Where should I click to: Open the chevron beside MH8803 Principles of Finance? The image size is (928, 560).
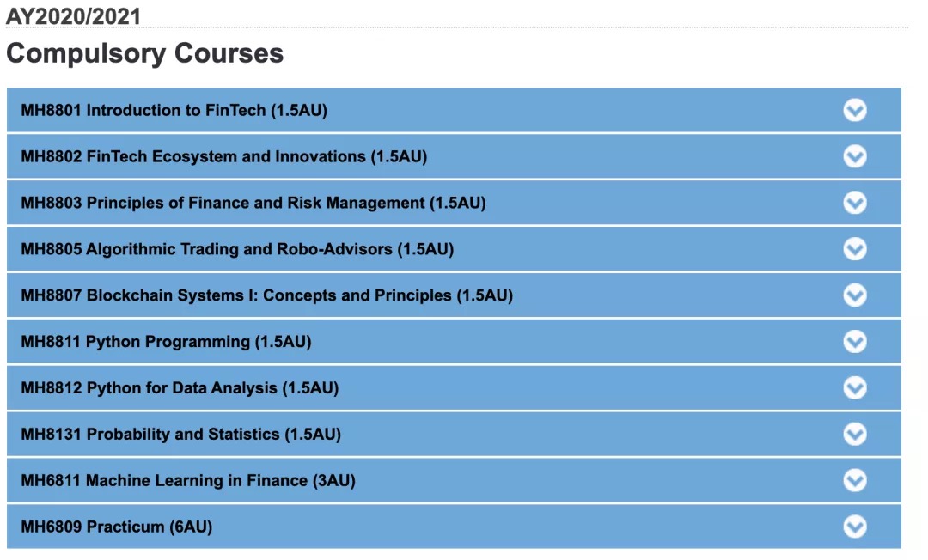855,202
